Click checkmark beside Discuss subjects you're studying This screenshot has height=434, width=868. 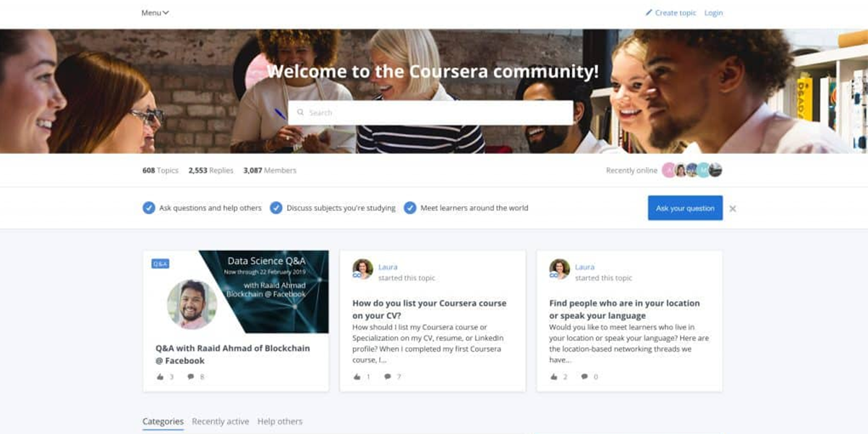tap(276, 208)
